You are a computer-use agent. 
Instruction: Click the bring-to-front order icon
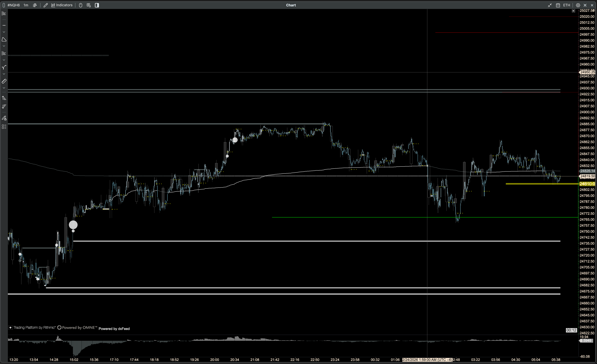point(4,98)
